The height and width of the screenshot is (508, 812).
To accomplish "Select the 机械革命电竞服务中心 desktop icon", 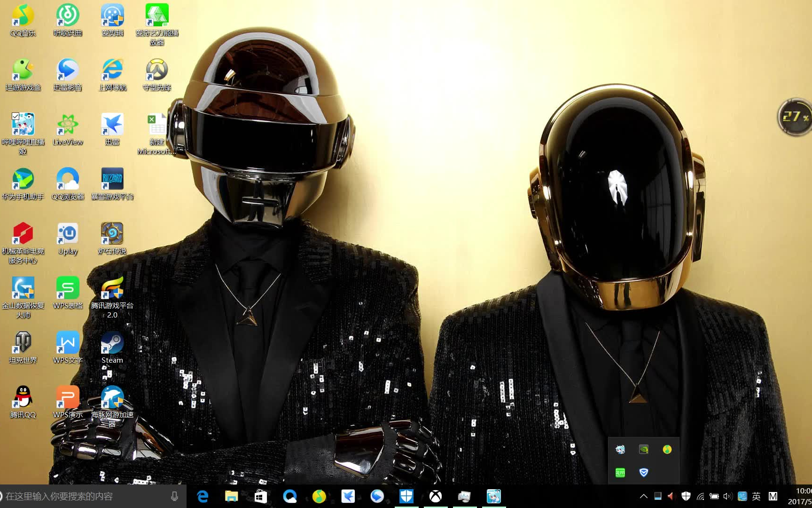I will coord(23,244).
